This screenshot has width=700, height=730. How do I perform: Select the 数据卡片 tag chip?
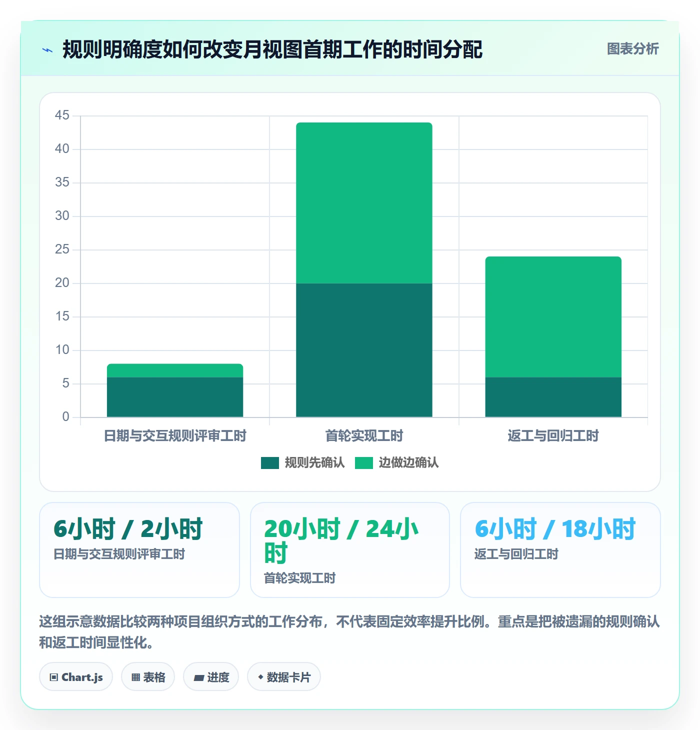pyautogui.click(x=284, y=677)
